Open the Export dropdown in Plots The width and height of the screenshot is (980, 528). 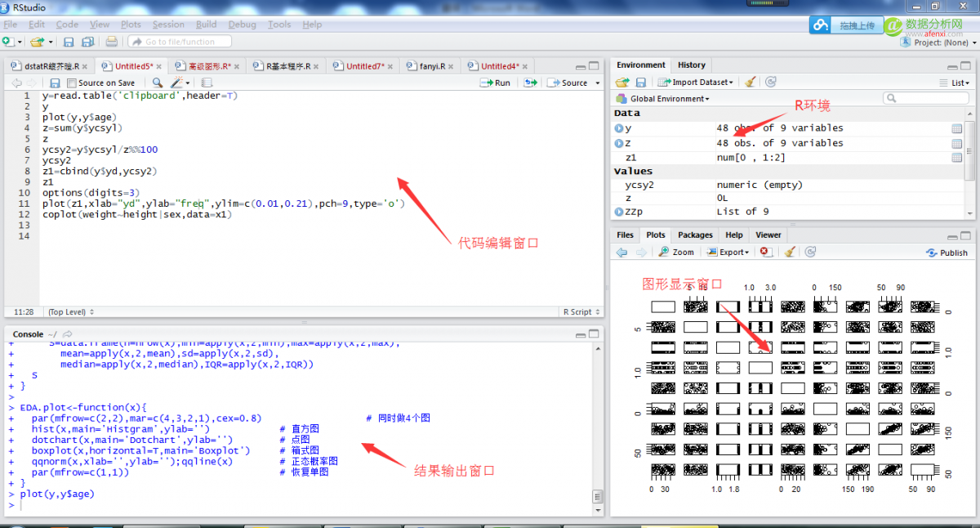(x=727, y=252)
